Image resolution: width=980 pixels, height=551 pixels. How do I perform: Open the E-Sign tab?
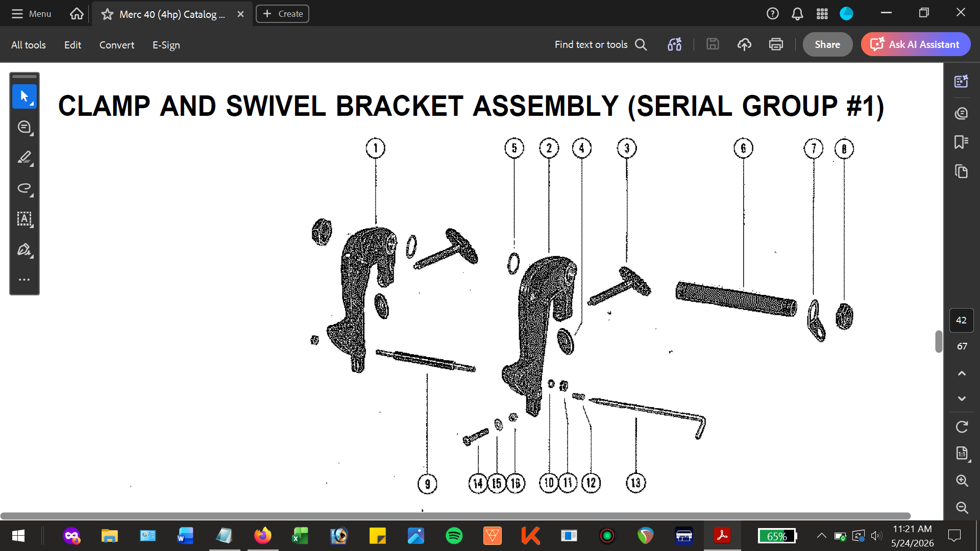coord(166,45)
